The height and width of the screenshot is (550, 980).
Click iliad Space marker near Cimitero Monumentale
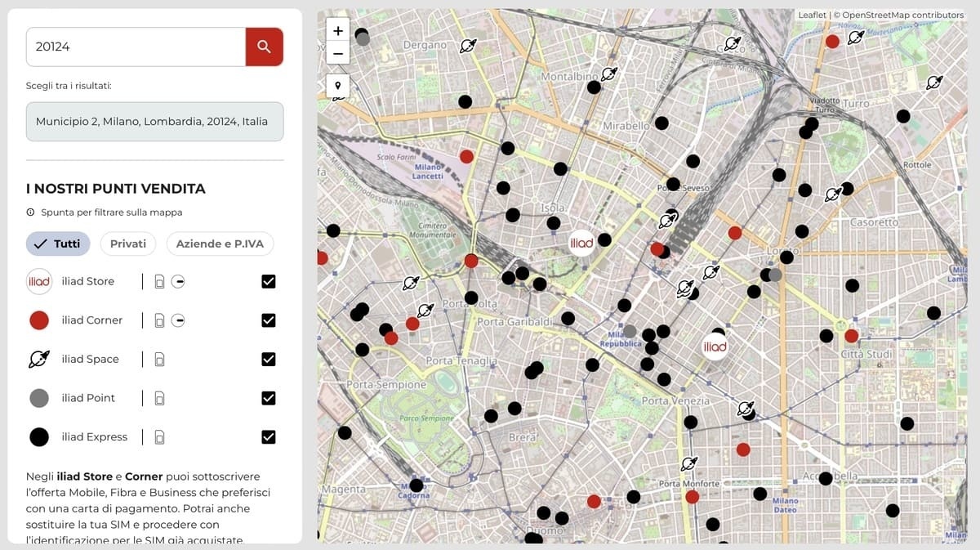click(x=411, y=283)
